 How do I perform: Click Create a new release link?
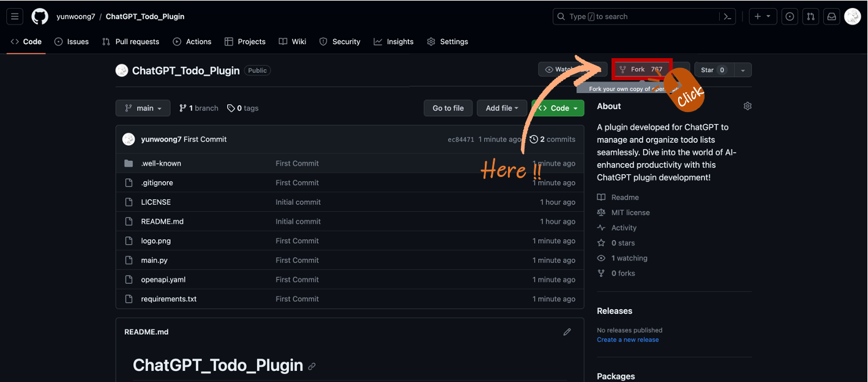[x=628, y=340]
